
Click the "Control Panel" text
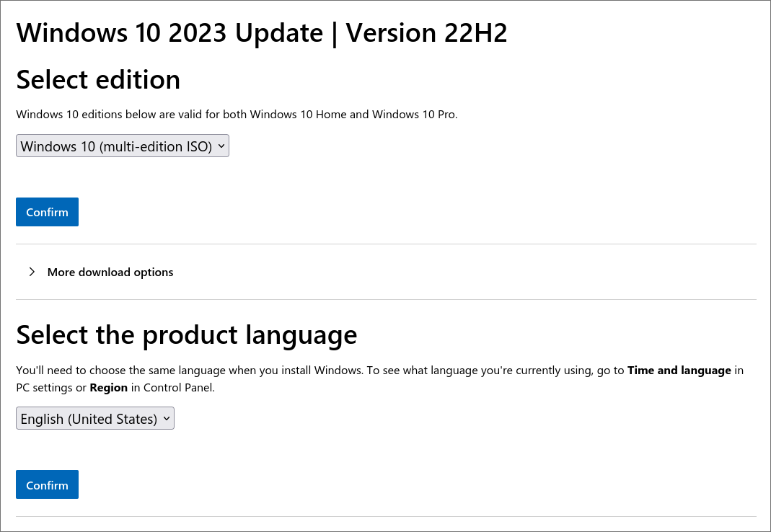click(x=179, y=388)
